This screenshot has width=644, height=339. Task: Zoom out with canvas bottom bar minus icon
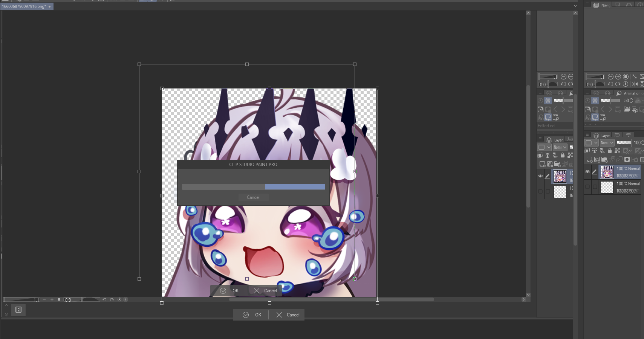[44, 300]
